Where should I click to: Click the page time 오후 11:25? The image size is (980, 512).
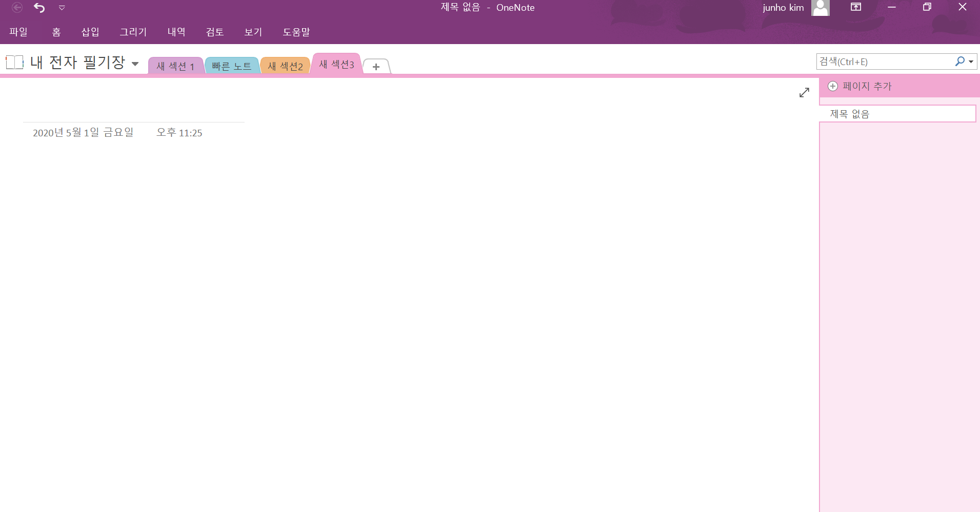point(179,133)
